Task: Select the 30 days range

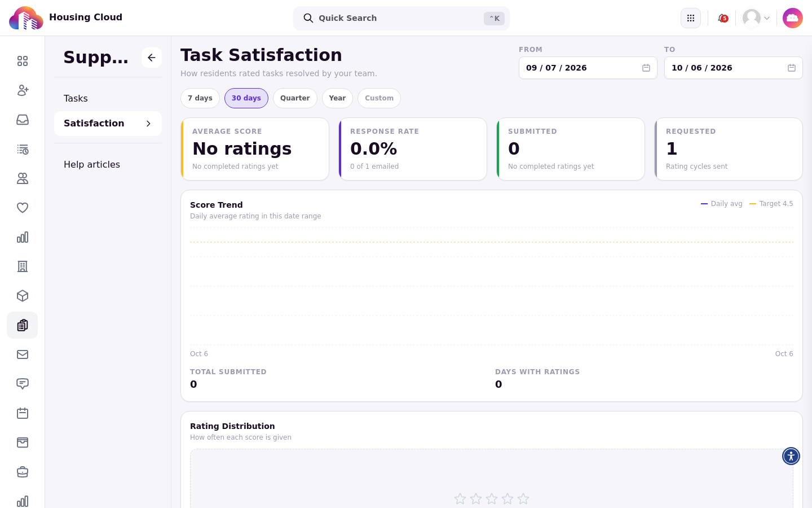Action: point(246,98)
